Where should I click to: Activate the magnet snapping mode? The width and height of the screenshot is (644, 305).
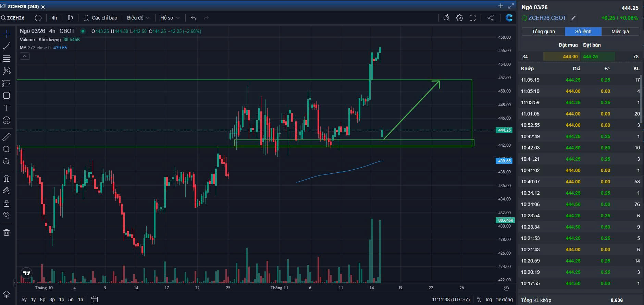click(x=7, y=179)
